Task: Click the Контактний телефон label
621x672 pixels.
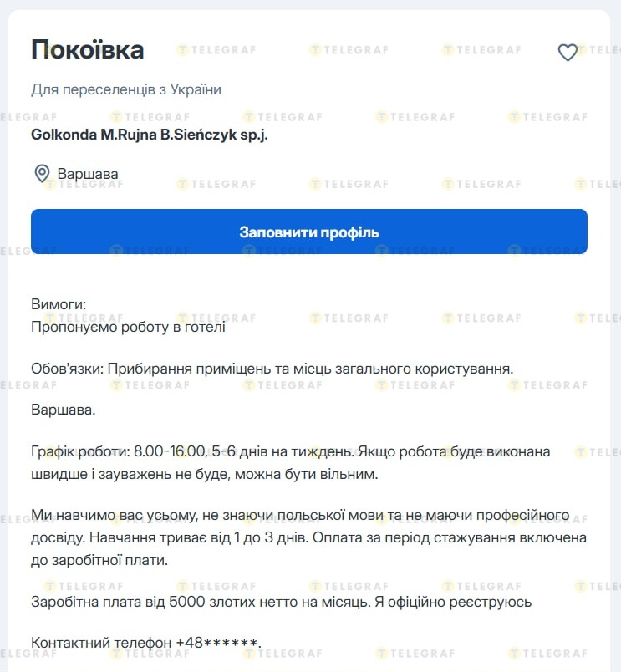Action: click(x=101, y=643)
